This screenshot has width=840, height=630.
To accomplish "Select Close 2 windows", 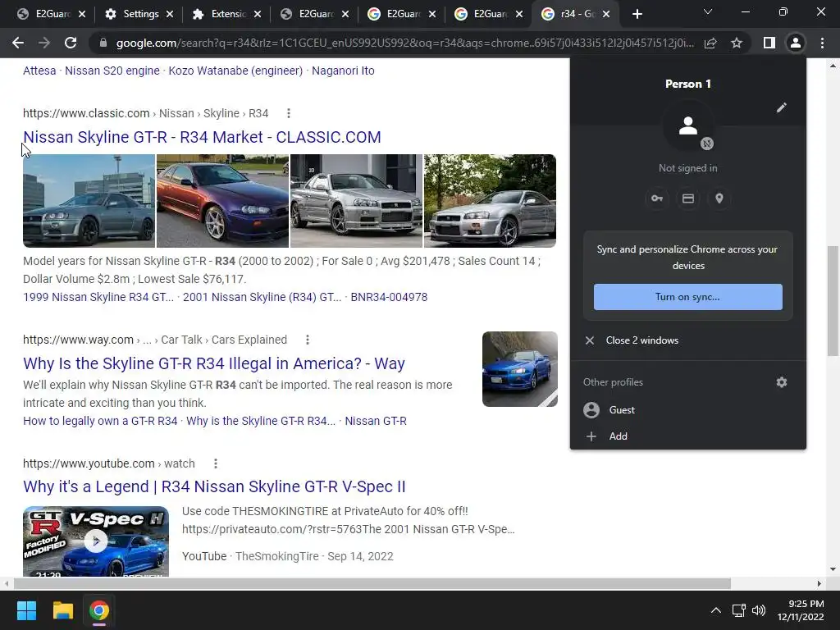I will click(688, 340).
